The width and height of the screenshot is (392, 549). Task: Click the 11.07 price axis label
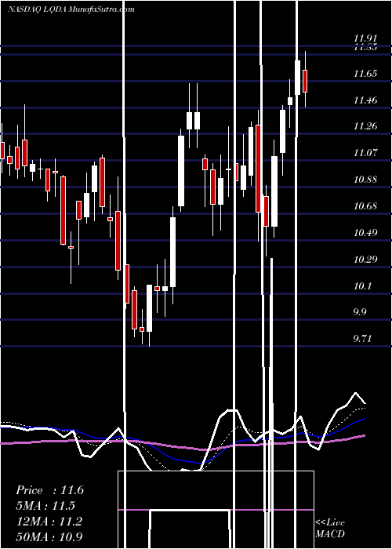365,153
